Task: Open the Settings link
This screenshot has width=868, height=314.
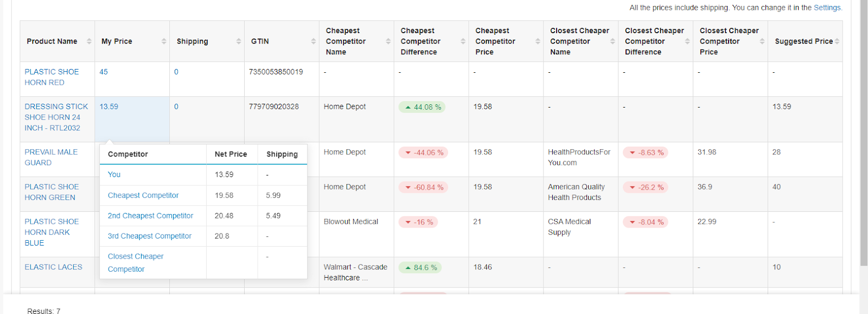Action: (x=827, y=8)
